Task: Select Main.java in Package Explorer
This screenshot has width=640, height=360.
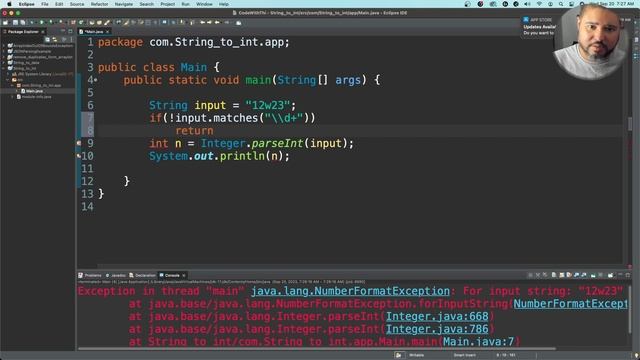Action: click(x=34, y=91)
